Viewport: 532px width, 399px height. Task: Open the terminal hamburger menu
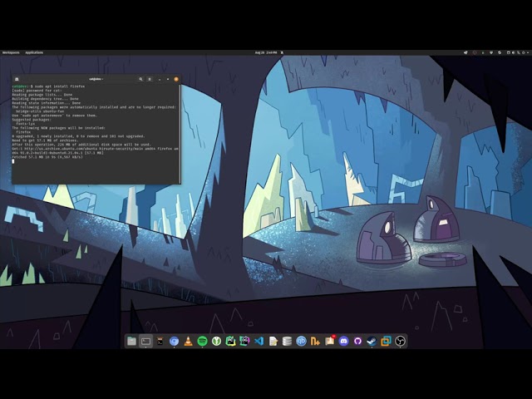(x=150, y=79)
